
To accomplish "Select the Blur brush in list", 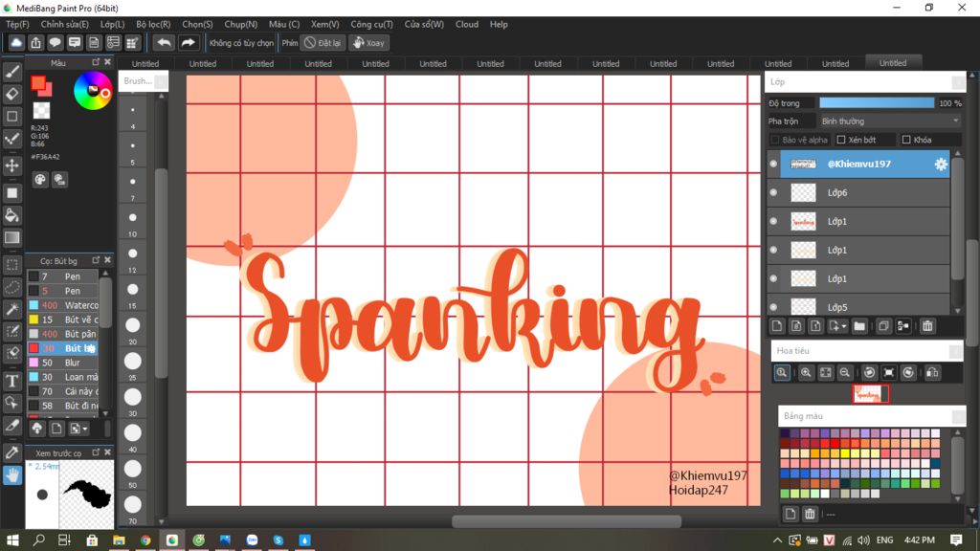I will pyautogui.click(x=62, y=363).
